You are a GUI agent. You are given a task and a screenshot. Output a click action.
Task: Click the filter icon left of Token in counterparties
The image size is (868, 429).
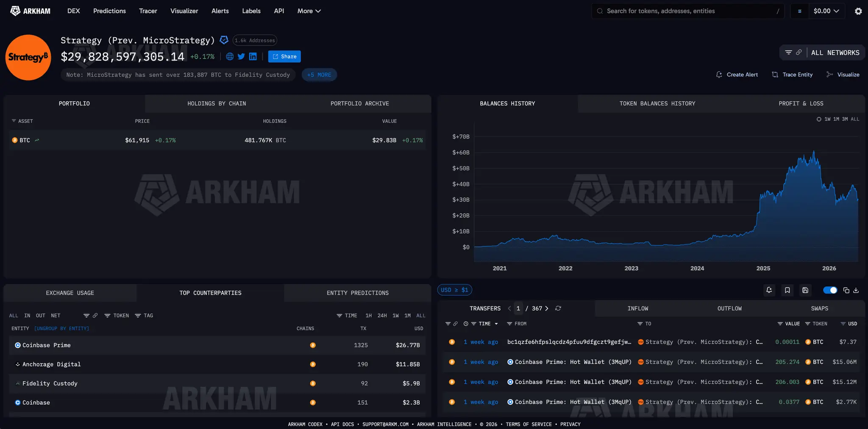[107, 316]
